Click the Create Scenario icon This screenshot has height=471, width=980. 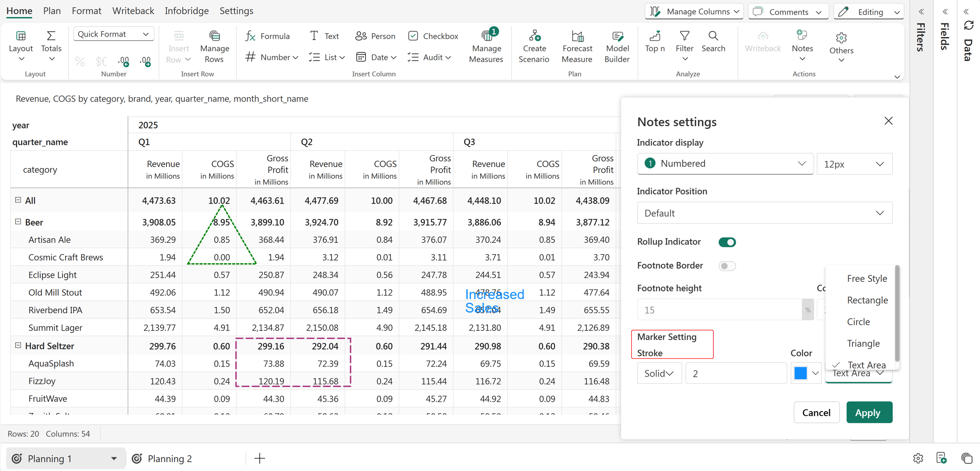534,36
